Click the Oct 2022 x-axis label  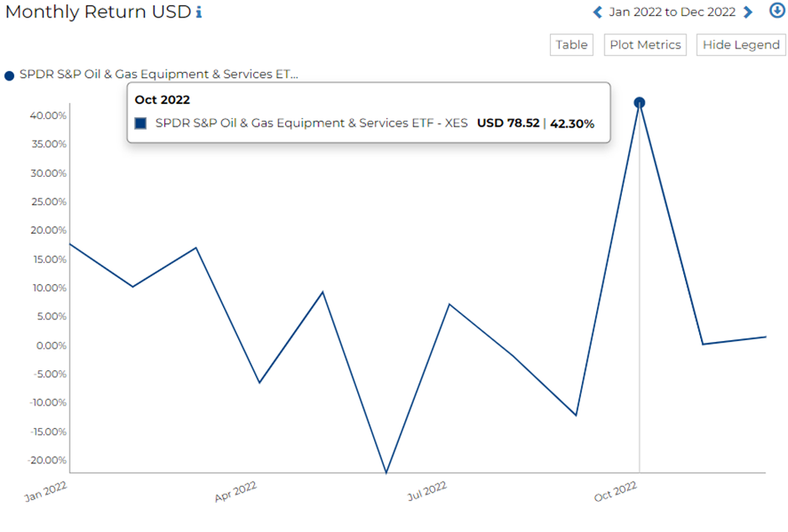615,491
